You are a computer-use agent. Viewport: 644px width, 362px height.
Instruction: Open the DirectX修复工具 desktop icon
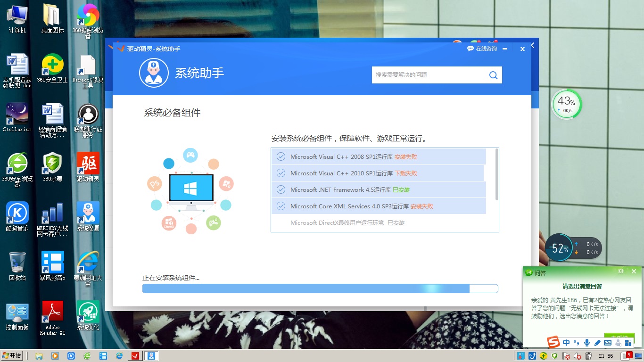pyautogui.click(x=88, y=71)
